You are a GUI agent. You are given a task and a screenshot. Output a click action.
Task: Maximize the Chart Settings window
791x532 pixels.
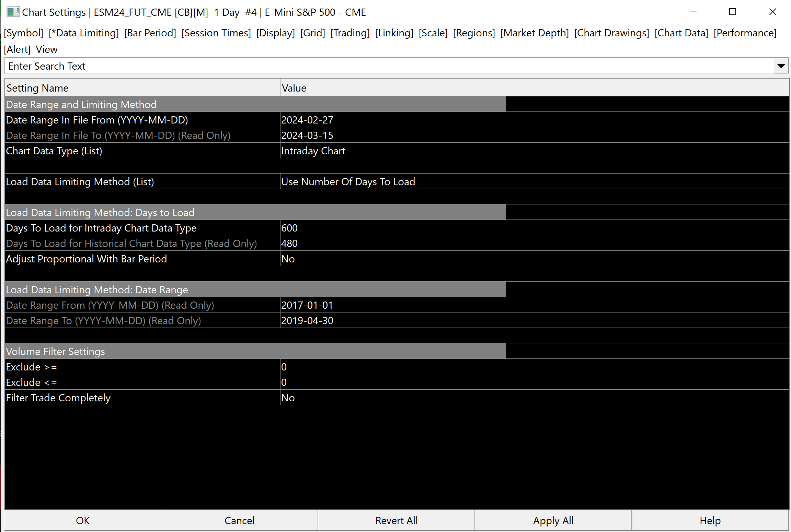(733, 12)
